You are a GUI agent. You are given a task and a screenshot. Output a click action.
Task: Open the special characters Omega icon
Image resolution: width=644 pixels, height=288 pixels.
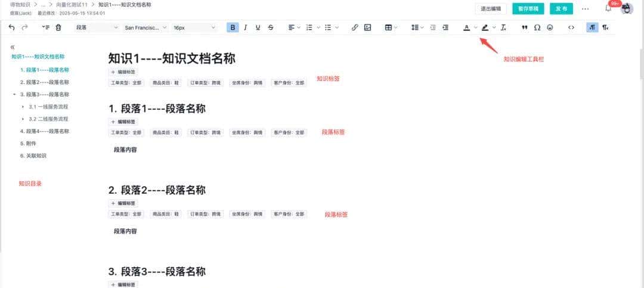[x=537, y=27]
